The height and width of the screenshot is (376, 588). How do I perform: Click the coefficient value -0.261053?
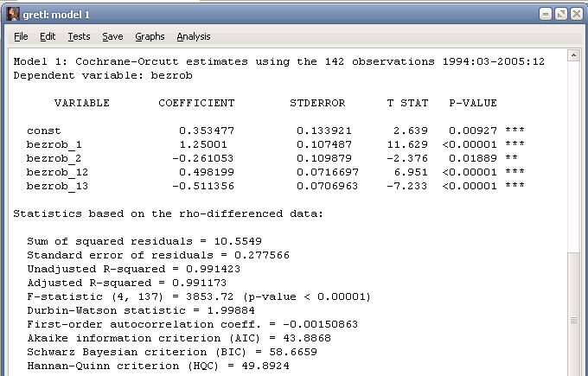[x=203, y=158]
